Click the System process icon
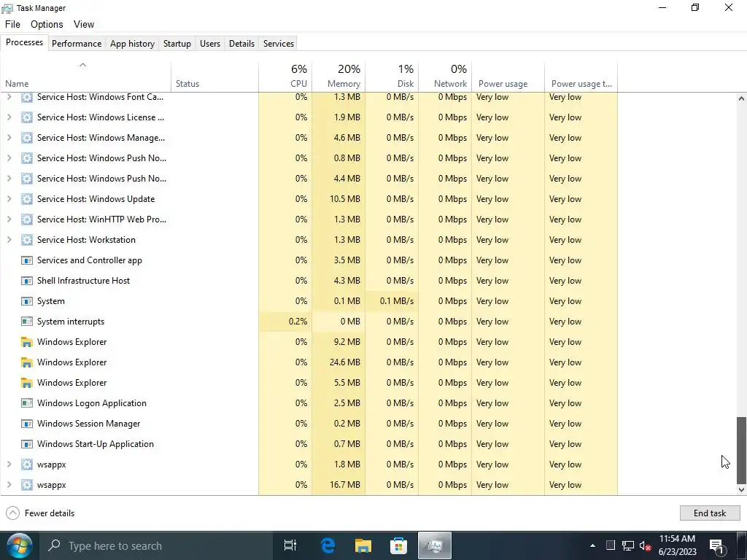Image resolution: width=747 pixels, height=560 pixels. point(27,301)
